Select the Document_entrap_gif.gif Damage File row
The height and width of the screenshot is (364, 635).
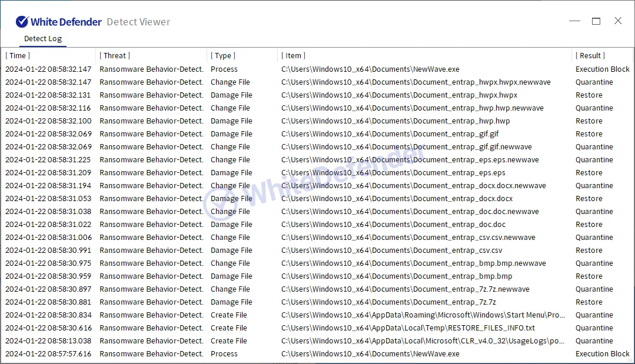tap(390, 134)
